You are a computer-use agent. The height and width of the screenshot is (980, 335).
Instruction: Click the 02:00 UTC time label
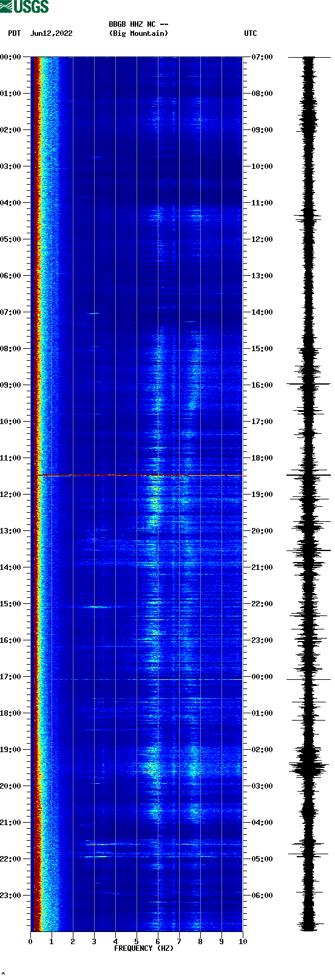tap(262, 750)
